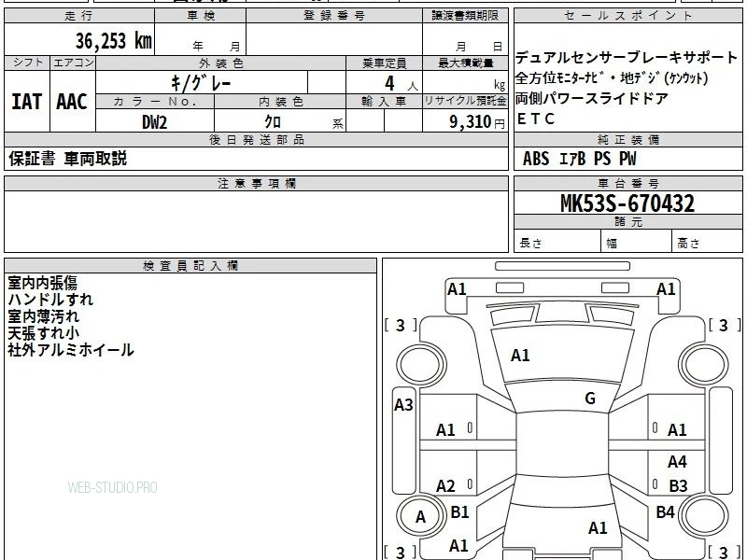Click the 長さ dimension cell

557,242
